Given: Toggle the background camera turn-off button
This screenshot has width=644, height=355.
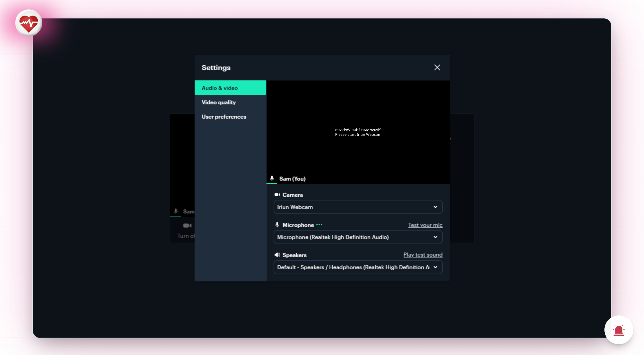Looking at the screenshot, I should point(187,226).
